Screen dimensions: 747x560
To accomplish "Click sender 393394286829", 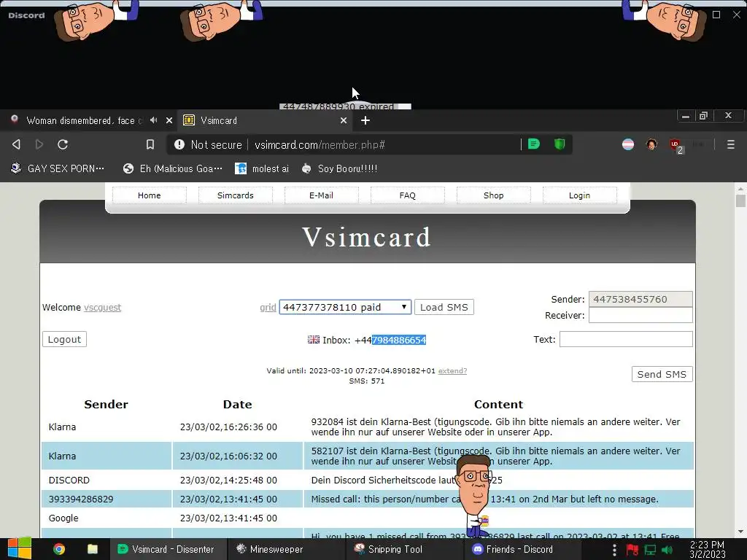I will click(81, 499).
